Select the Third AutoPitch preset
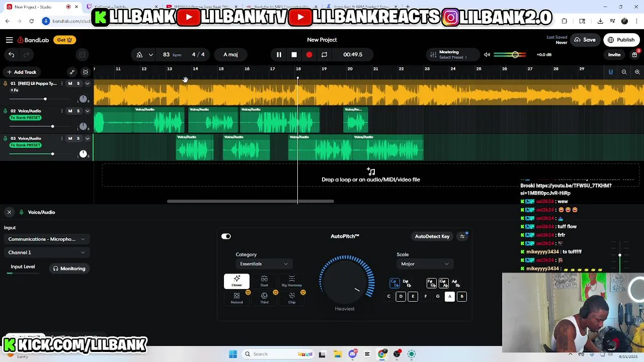The image size is (644, 362). (x=264, y=298)
